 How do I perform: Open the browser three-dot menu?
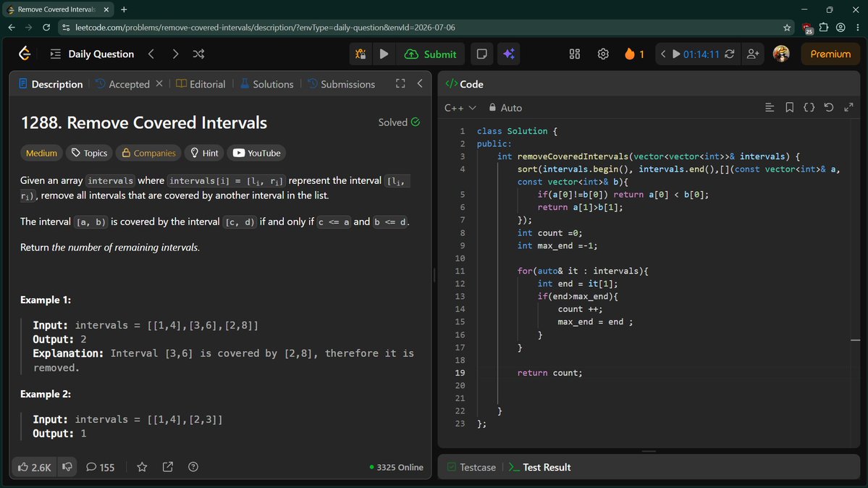pyautogui.click(x=857, y=27)
